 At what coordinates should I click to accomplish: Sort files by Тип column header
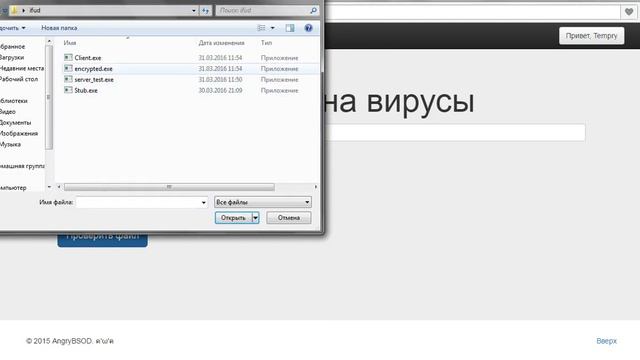[x=267, y=43]
